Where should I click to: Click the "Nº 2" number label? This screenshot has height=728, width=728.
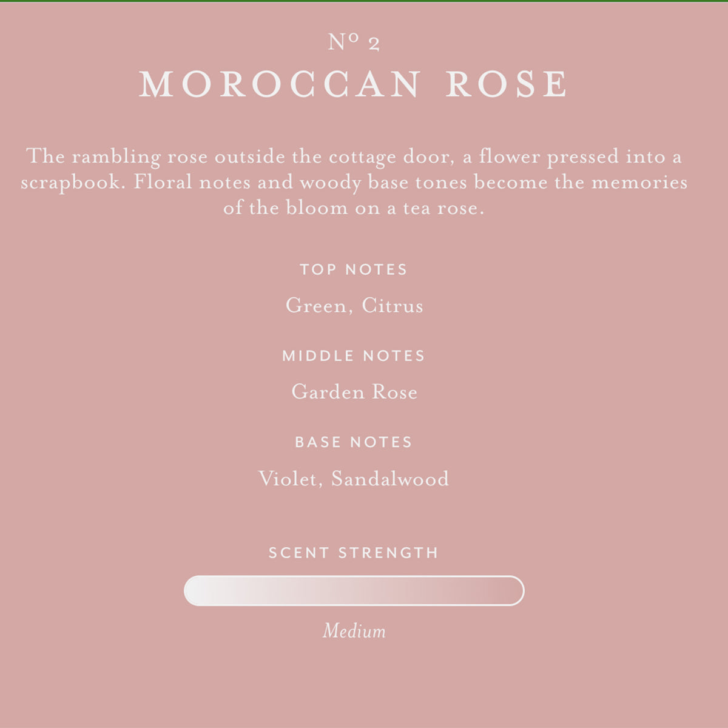tap(354, 42)
